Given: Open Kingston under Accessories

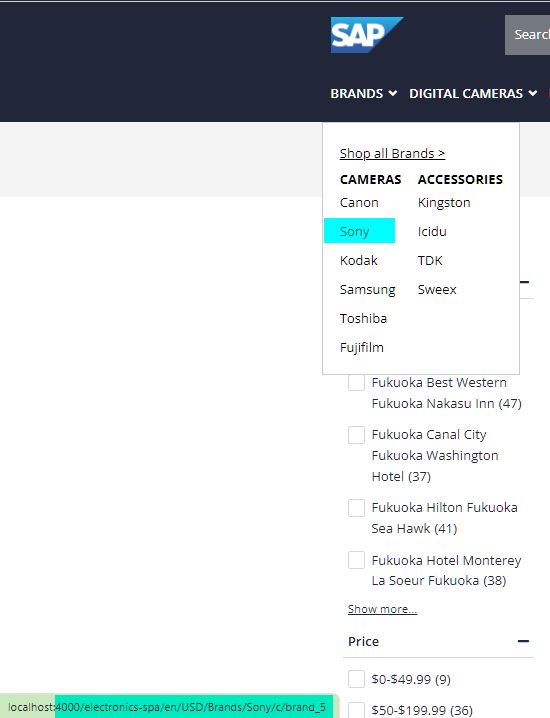Looking at the screenshot, I should pyautogui.click(x=444, y=202).
